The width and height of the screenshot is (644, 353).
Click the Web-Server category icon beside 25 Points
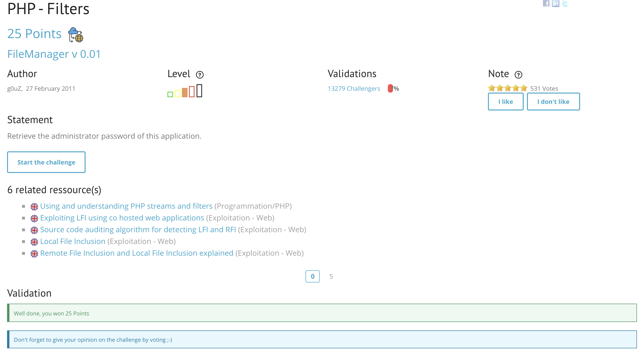pos(75,35)
